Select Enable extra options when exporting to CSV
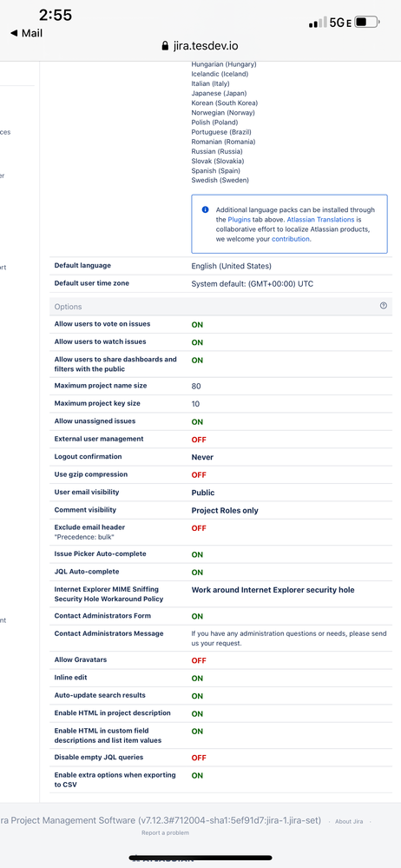 tap(115, 780)
